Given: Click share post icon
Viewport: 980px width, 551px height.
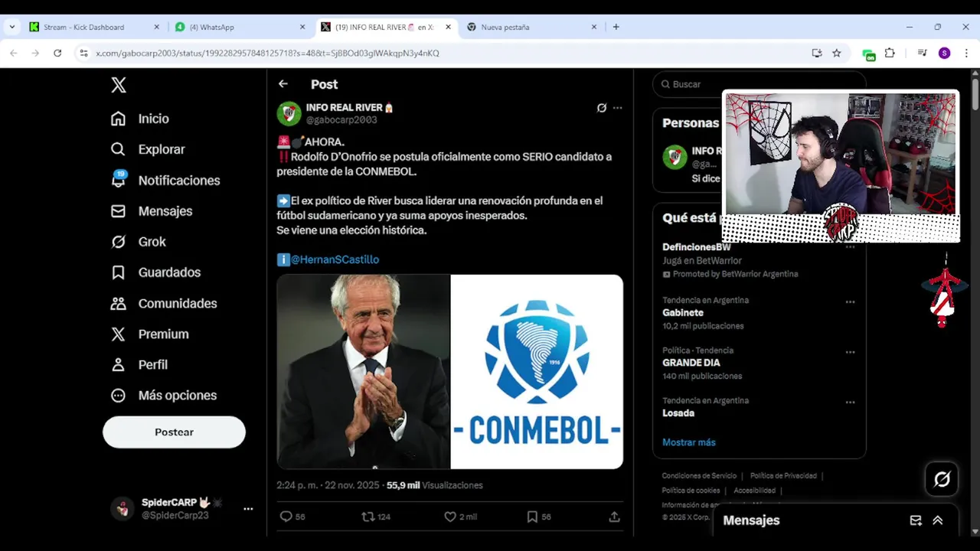Looking at the screenshot, I should point(614,517).
